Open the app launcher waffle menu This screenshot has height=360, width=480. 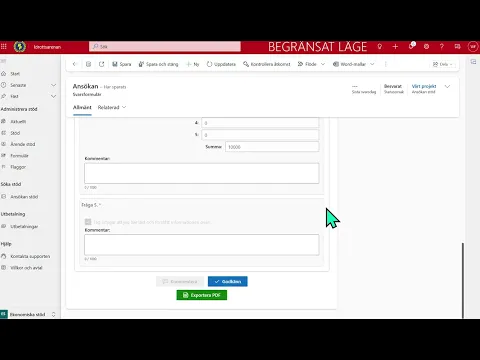[4, 47]
